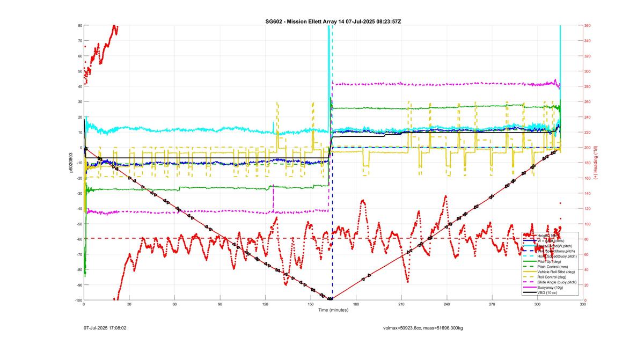Click the left y-axis tick label '80'

click(x=79, y=25)
